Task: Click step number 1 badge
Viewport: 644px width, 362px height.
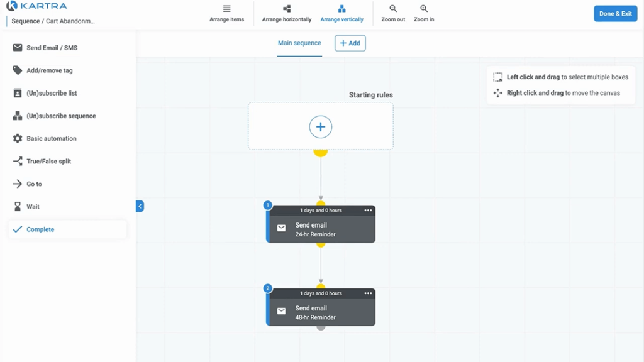Action: click(x=268, y=205)
